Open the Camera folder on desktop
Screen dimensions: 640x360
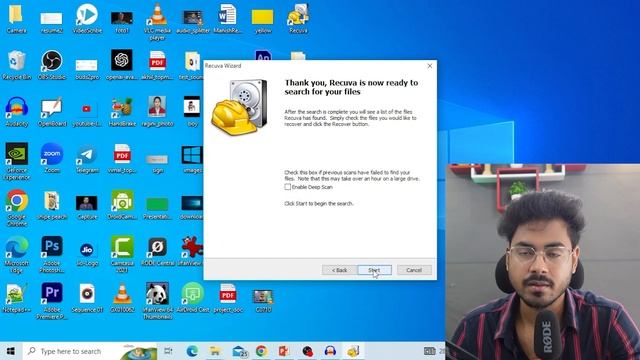pyautogui.click(x=16, y=18)
